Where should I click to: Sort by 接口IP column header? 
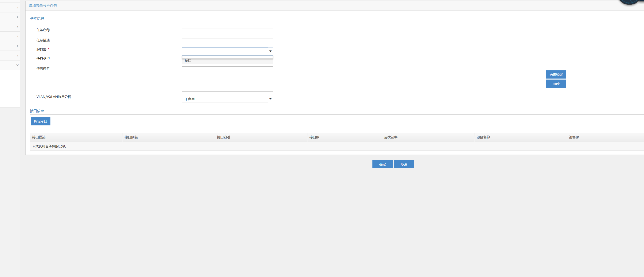(314, 137)
